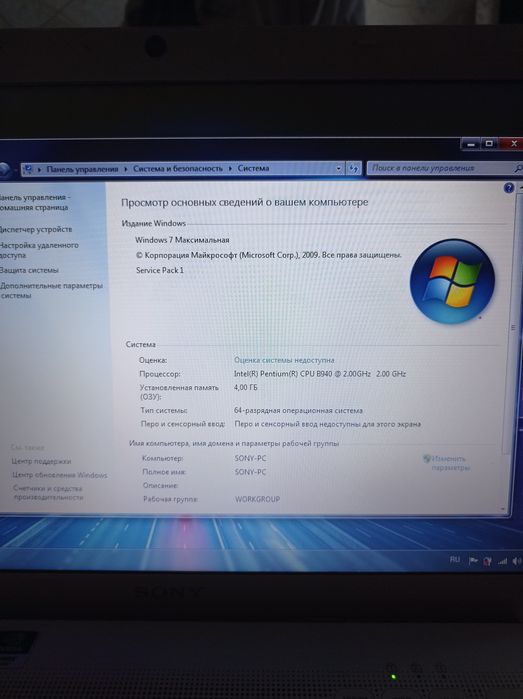Open the volume speaker tray icon

pos(516,561)
